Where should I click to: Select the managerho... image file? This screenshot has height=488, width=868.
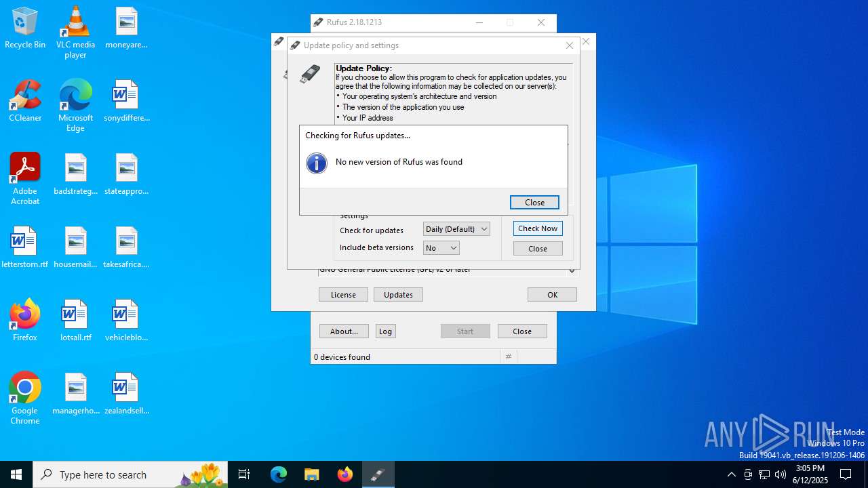[75, 394]
